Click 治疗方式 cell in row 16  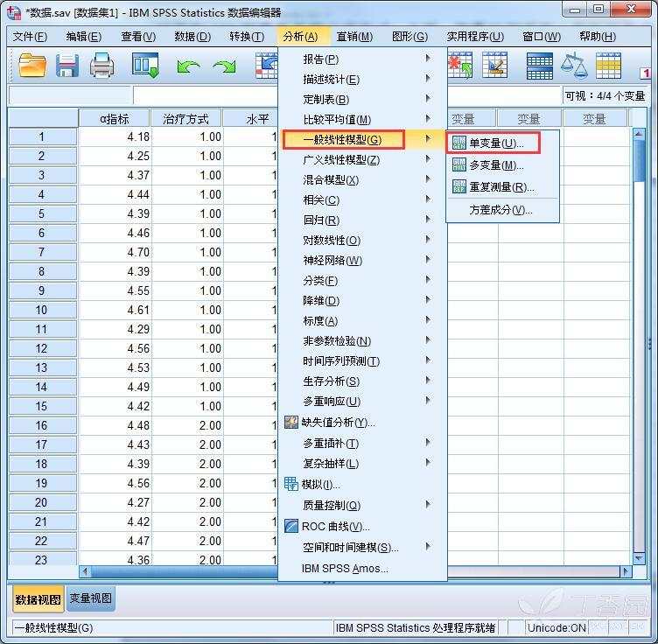(x=187, y=425)
